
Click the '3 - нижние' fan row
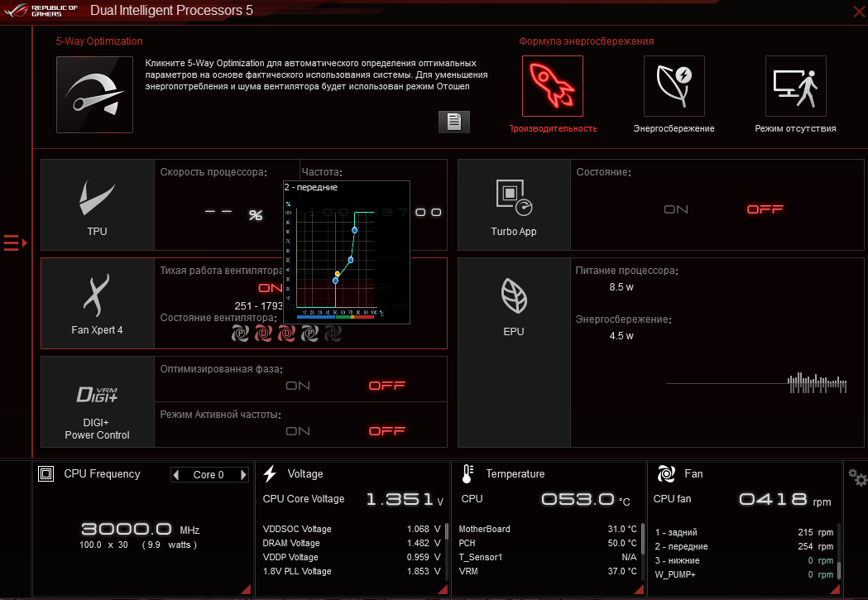tap(744, 561)
